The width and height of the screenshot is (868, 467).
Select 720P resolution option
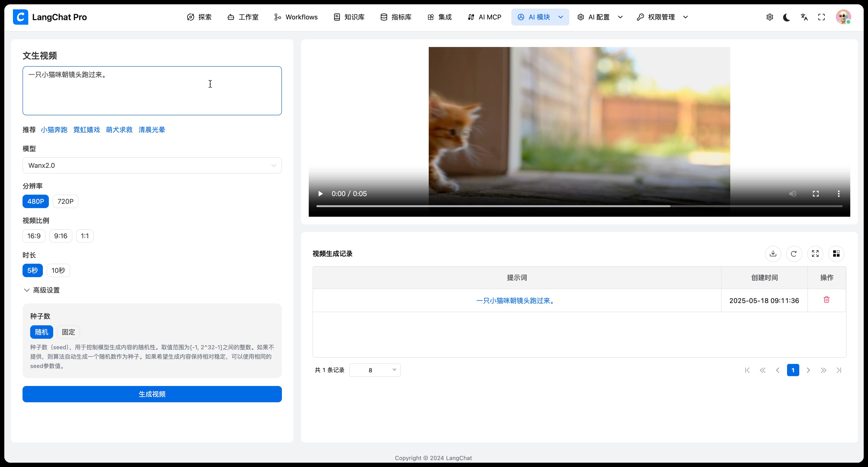tap(65, 201)
